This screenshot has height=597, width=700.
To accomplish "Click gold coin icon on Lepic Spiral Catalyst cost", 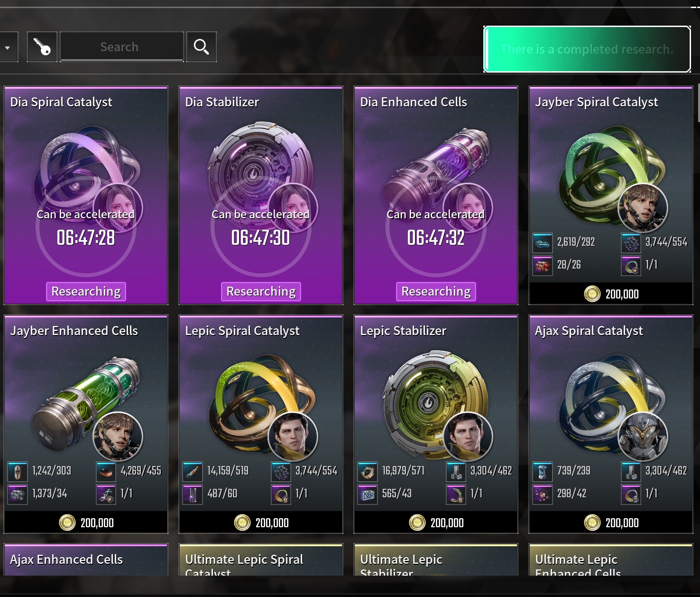I will click(x=242, y=523).
